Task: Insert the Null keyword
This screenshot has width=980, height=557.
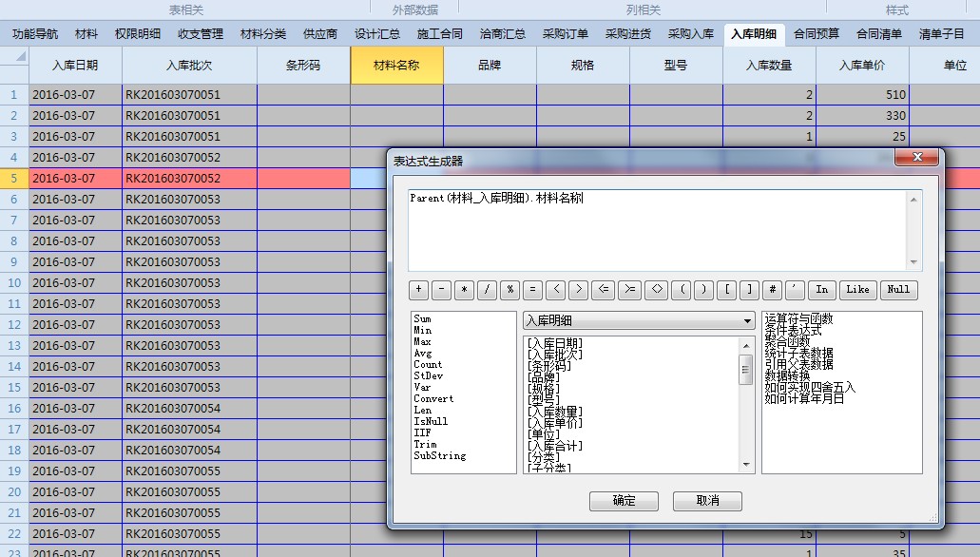Action: 898,290
